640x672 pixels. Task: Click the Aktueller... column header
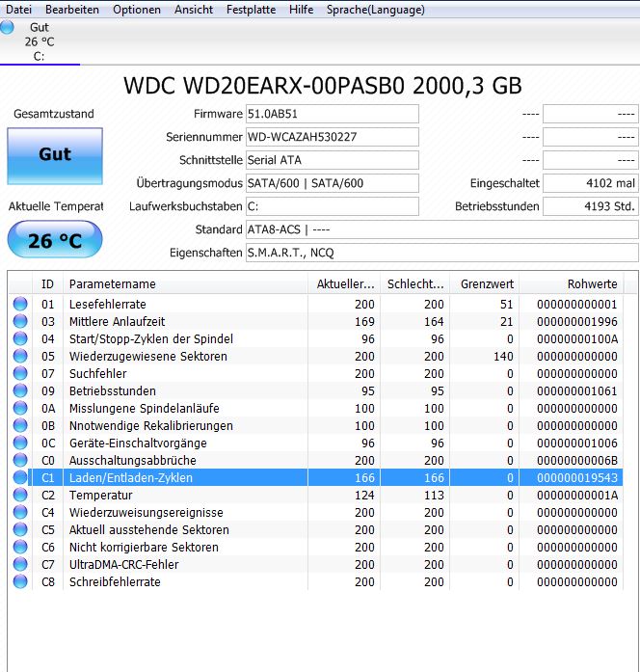tap(344, 284)
